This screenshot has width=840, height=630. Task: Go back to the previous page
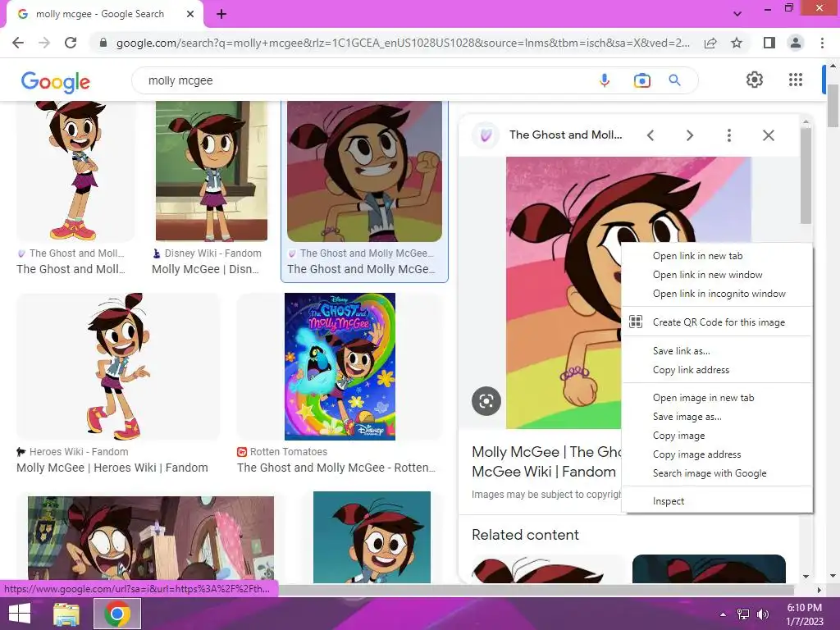18,43
